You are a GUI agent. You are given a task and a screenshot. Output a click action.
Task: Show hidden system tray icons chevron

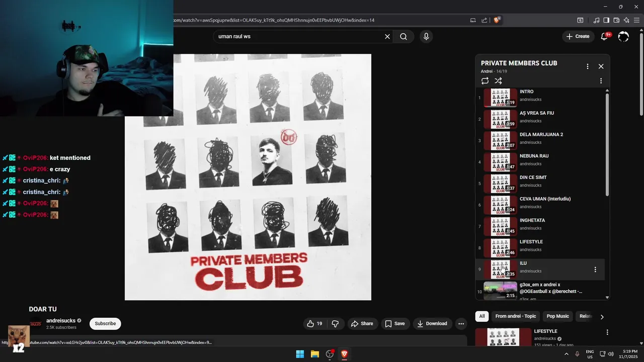(566, 354)
